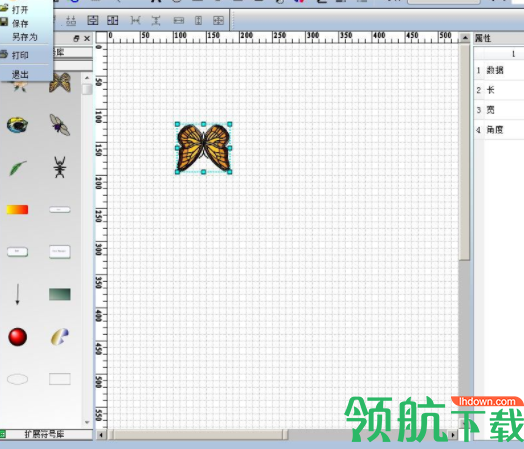Image resolution: width=524 pixels, height=449 pixels.
Task: Choose 退出 to quit the application
Action: click(x=20, y=74)
